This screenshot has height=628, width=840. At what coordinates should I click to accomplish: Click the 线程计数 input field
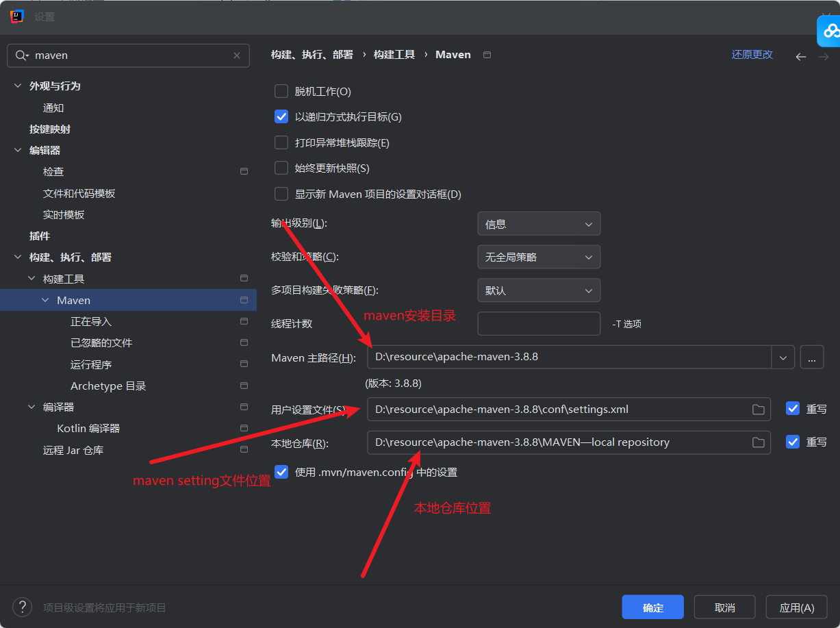point(539,323)
